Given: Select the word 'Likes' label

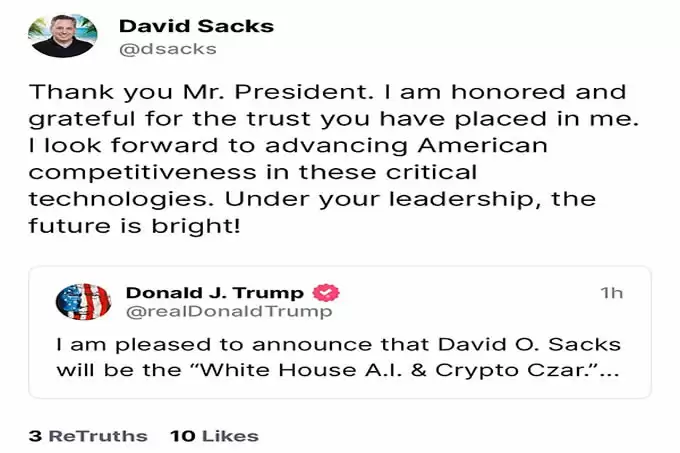Looking at the screenshot, I should coord(230,436).
